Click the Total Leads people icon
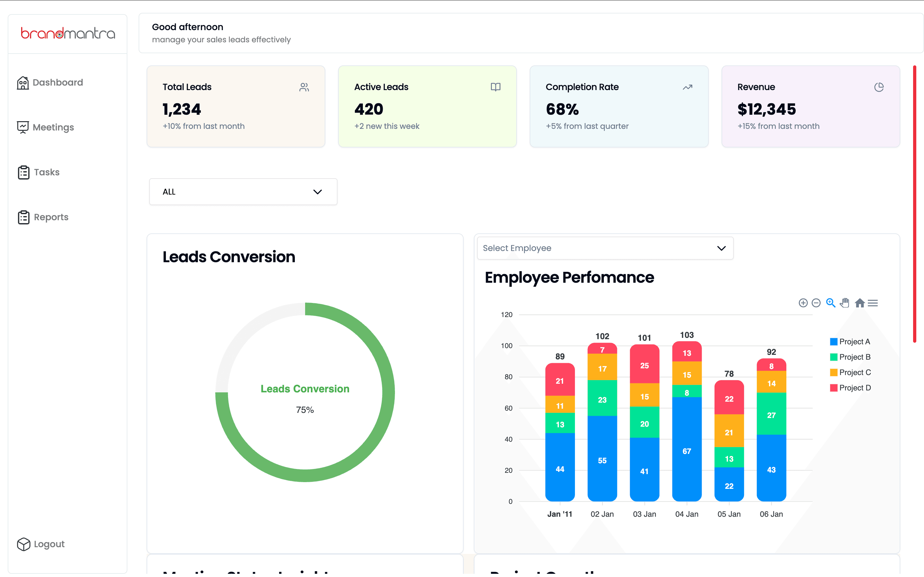Viewport: 924px width, 577px height. point(304,88)
